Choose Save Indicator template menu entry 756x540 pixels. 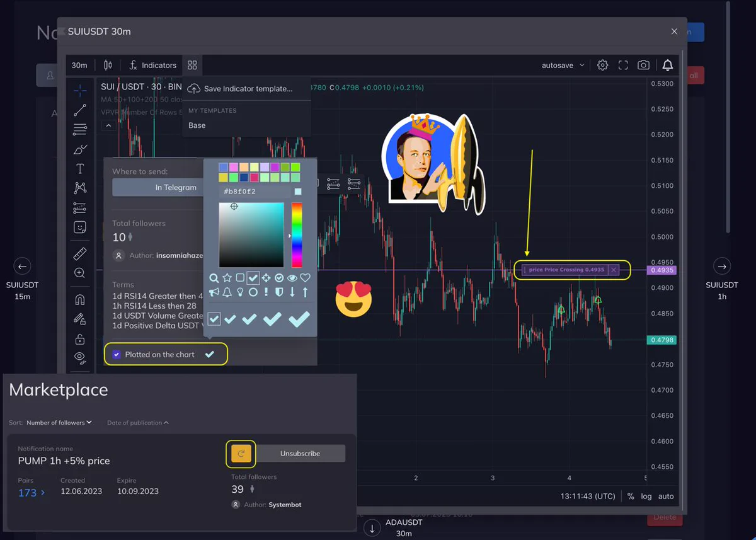(x=247, y=89)
